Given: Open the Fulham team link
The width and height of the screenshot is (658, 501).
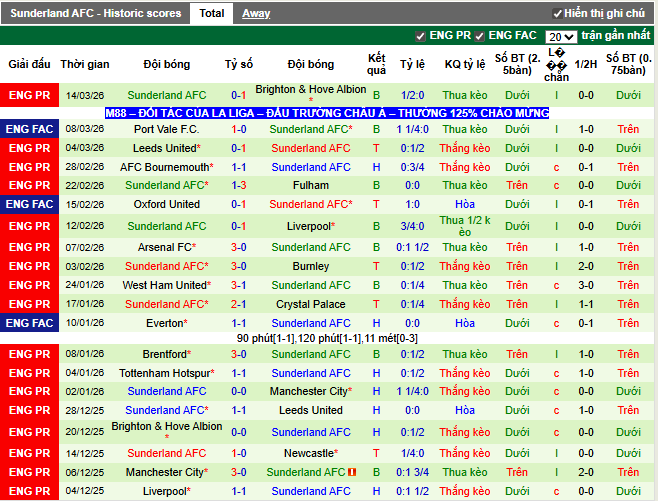Looking at the screenshot, I should pyautogui.click(x=311, y=185).
